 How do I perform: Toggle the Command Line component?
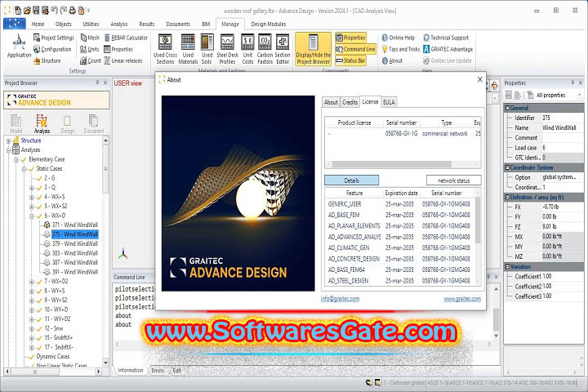(x=355, y=49)
